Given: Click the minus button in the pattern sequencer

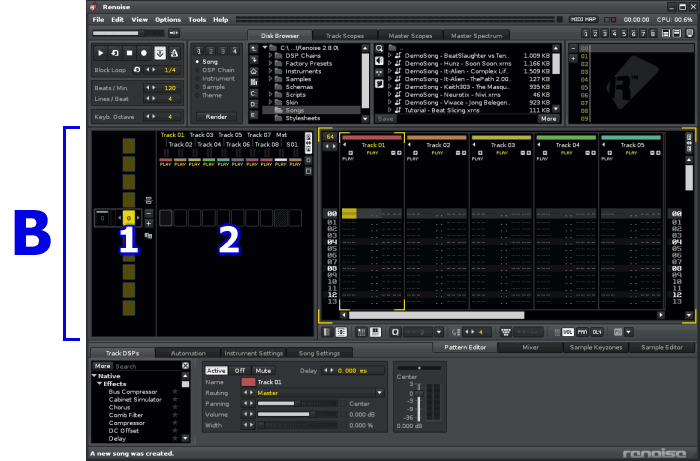Looking at the screenshot, I should tap(149, 213).
